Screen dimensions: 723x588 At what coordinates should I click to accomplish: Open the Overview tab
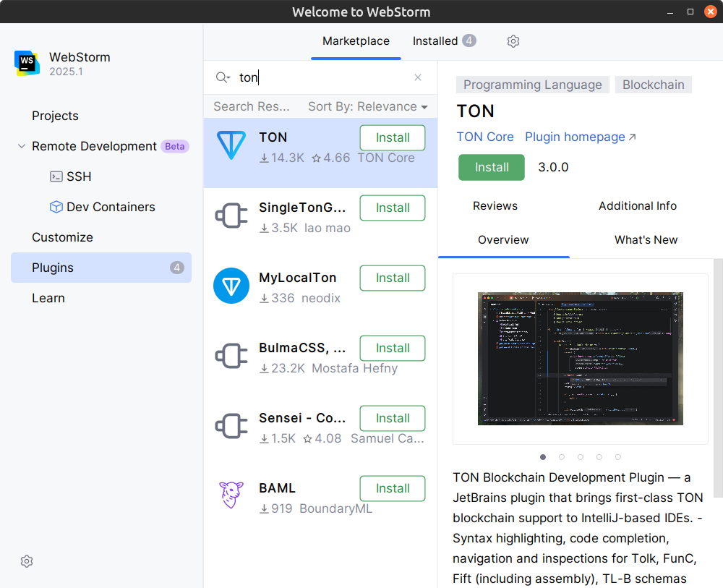pos(503,240)
